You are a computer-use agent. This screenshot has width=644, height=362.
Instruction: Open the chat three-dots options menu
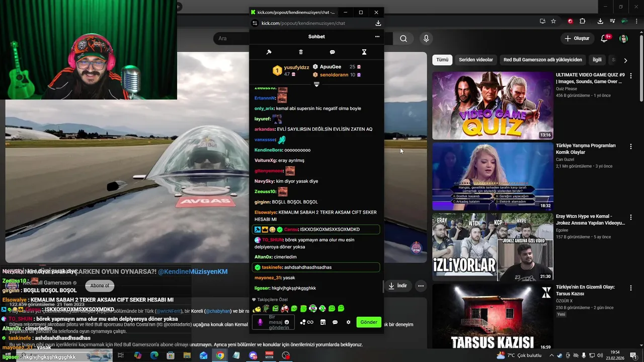(x=377, y=36)
